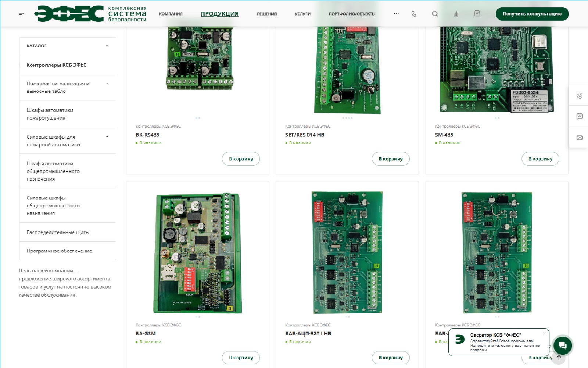
Task: Add БА-GSM to cart
Action: click(241, 358)
